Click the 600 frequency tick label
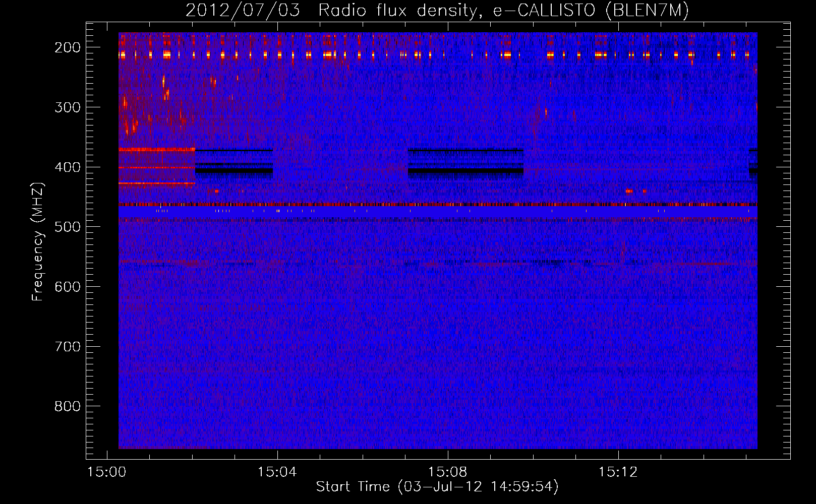The height and width of the screenshot is (504, 816). [68, 287]
